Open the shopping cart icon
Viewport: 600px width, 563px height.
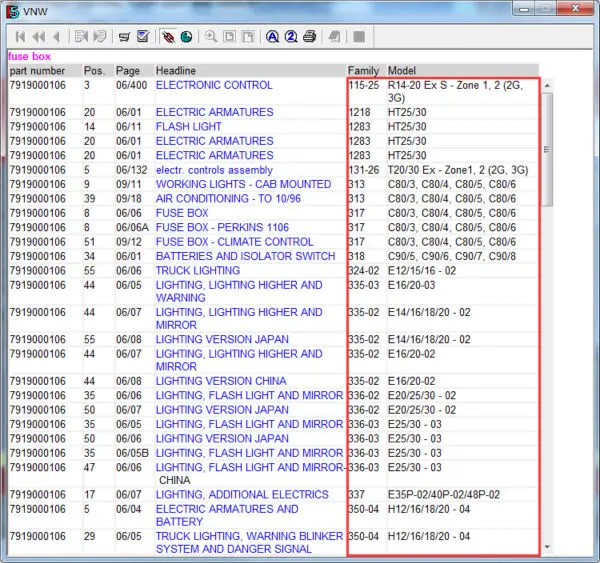point(124,37)
